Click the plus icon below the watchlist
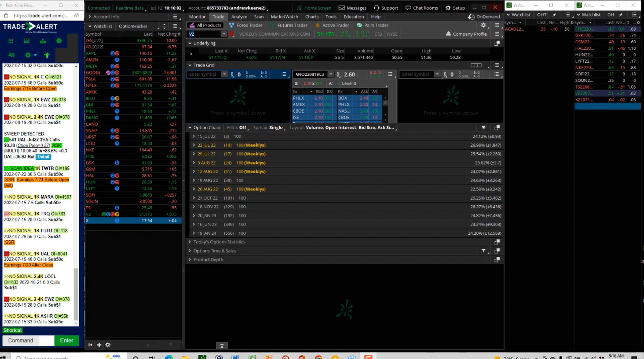This screenshot has height=359, width=644. point(99,345)
